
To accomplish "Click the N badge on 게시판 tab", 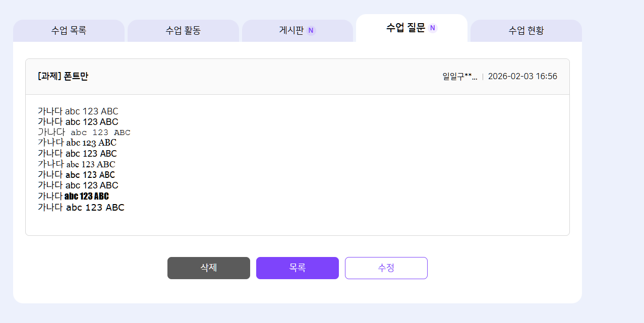I will (x=311, y=30).
